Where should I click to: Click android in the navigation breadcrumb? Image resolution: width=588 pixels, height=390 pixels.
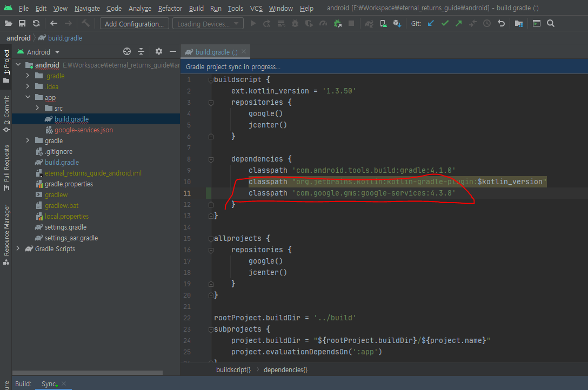[x=18, y=38]
